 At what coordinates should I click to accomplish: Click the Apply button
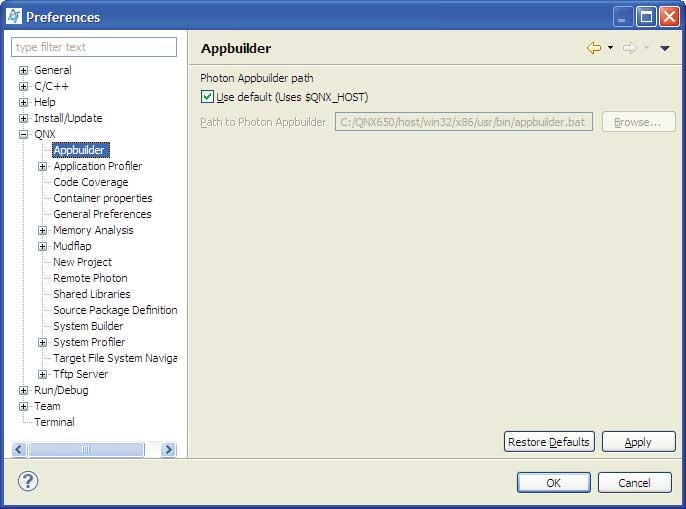(638, 442)
